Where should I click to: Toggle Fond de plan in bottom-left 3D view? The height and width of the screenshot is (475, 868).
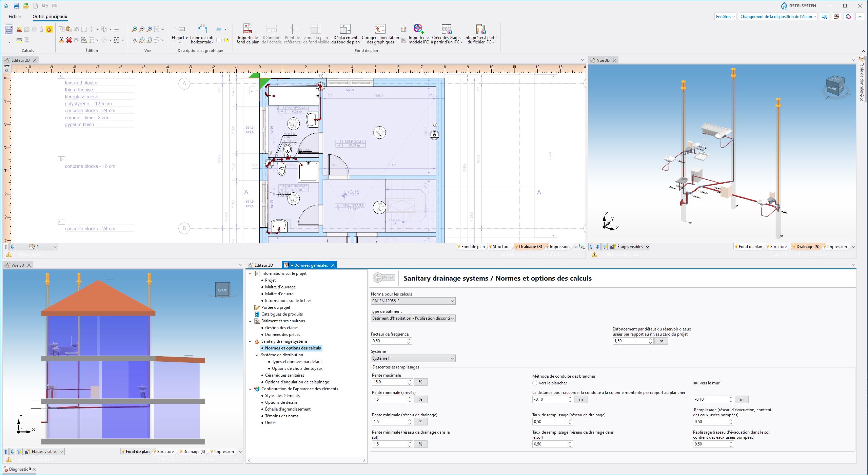tap(136, 452)
